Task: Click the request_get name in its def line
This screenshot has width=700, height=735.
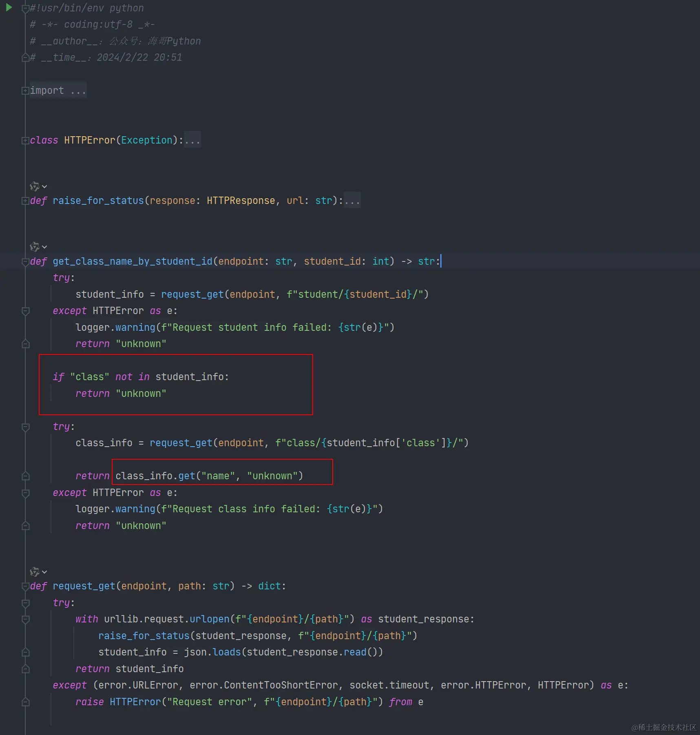Action: click(84, 586)
